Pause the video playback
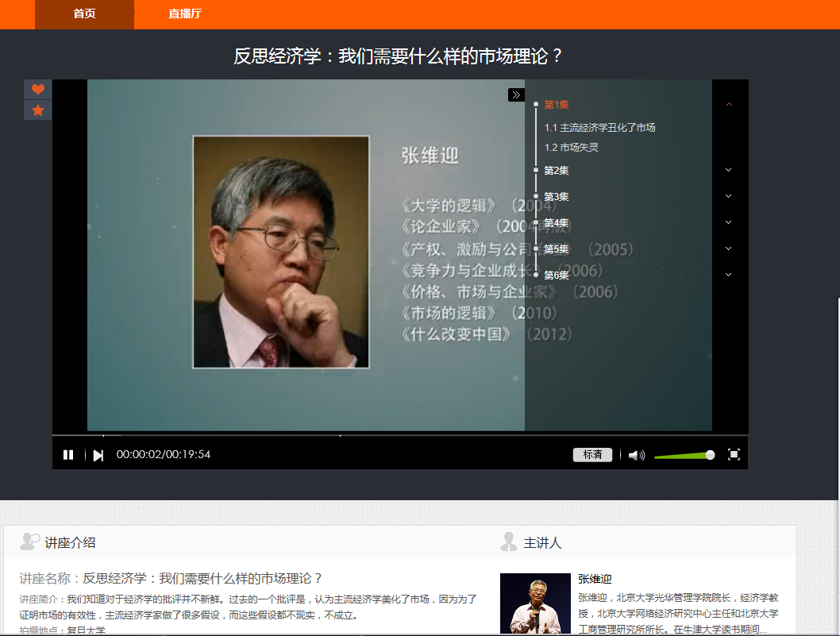 coord(68,455)
